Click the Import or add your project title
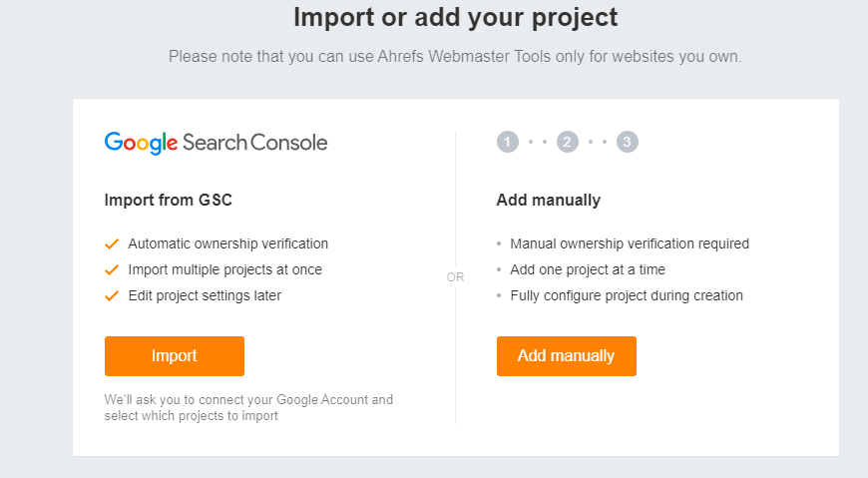Viewport: 868px width, 478px height. 456,17
